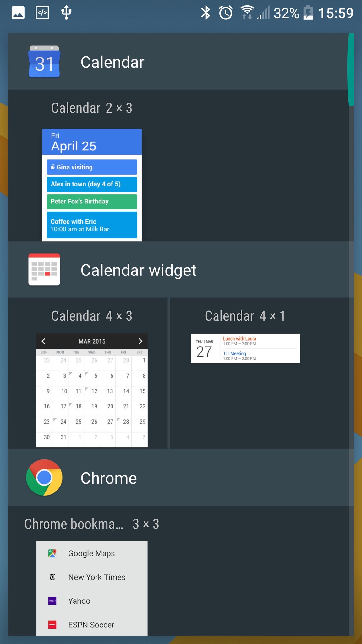Tap the Google Maps bookmark entry
The width and height of the screenshot is (362, 644).
[x=92, y=553]
